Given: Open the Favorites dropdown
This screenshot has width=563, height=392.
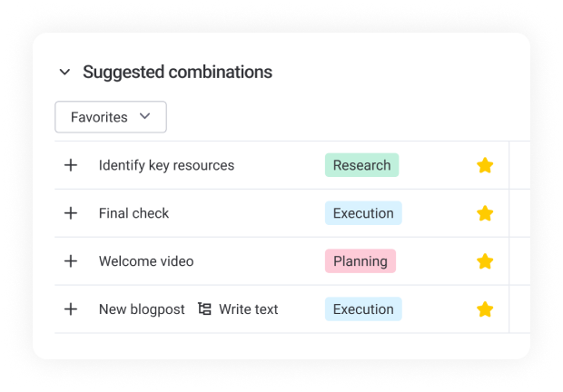Looking at the screenshot, I should [111, 117].
